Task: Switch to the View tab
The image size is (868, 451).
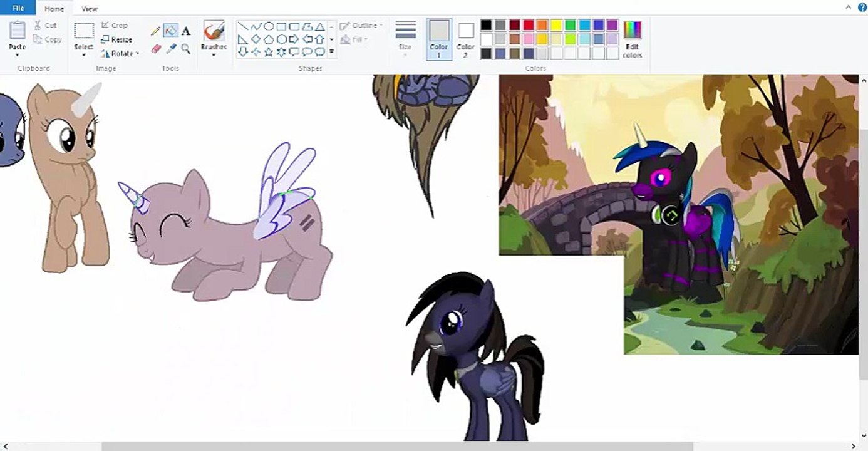Action: pyautogui.click(x=90, y=9)
